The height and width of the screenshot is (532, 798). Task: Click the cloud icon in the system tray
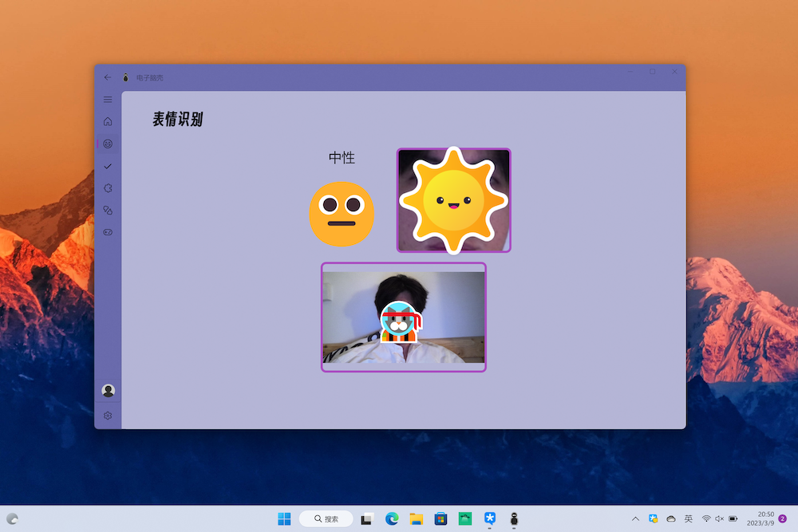point(671,518)
